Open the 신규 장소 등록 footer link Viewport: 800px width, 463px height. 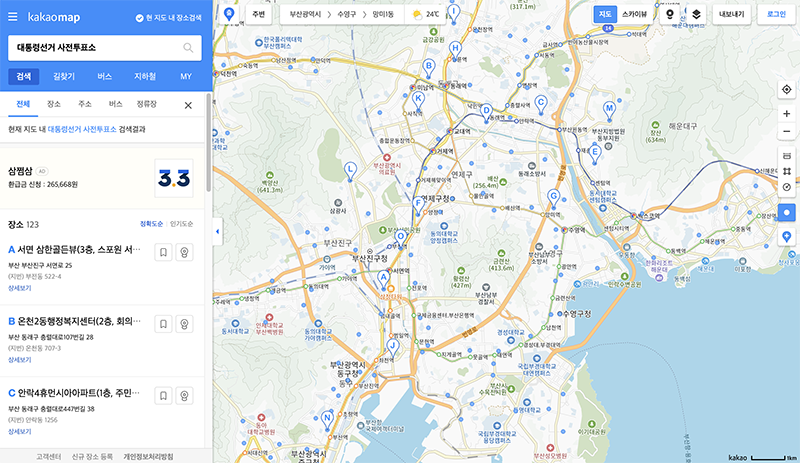[x=92, y=456]
